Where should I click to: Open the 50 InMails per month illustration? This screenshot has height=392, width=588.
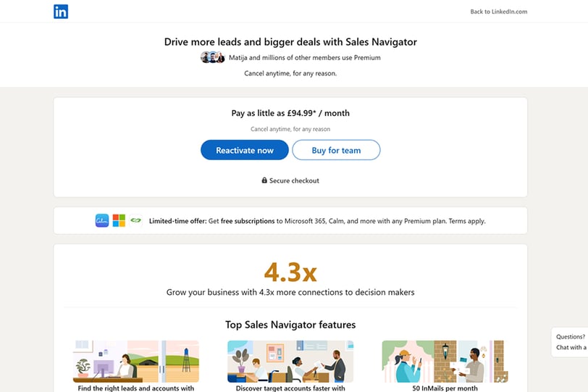pos(445,362)
